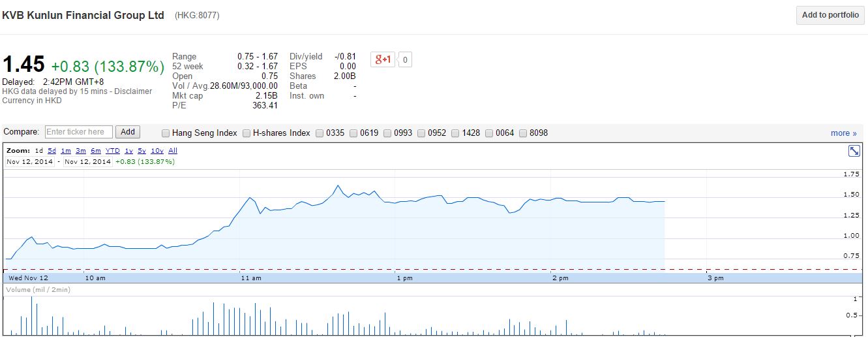The height and width of the screenshot is (337, 868).
Task: Toggle the 0619 comparison checkbox
Action: tap(353, 133)
